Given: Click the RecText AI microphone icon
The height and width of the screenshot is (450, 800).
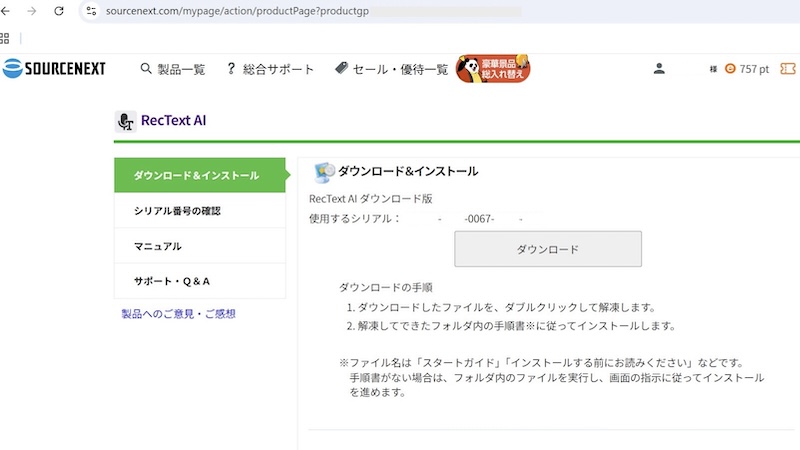Looking at the screenshot, I should pyautogui.click(x=125, y=121).
